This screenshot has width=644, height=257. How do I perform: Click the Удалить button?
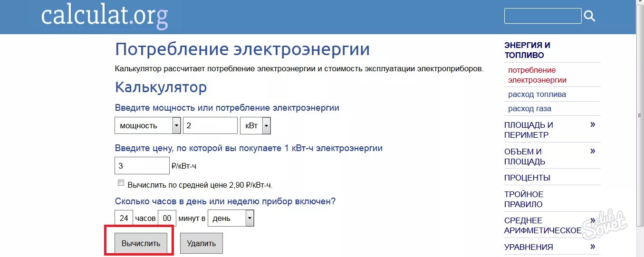(202, 243)
